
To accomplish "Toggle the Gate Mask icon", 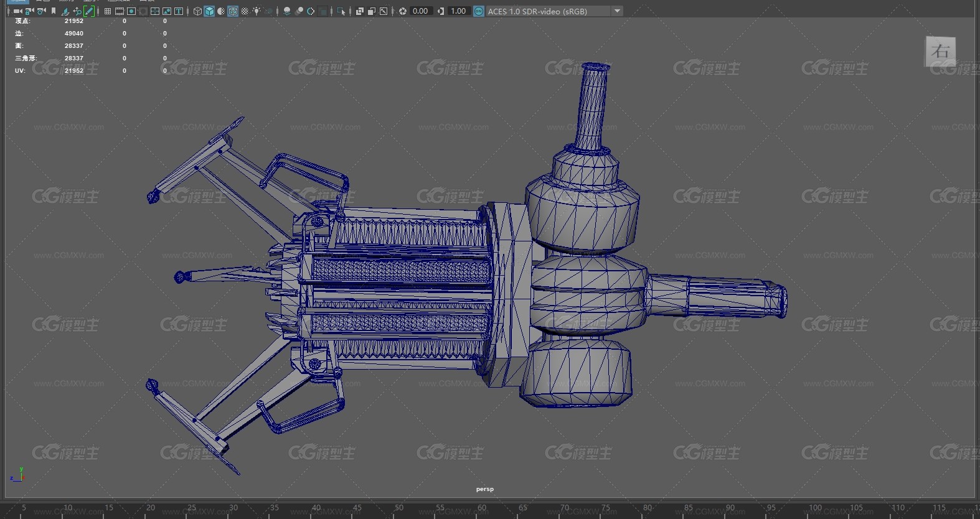I will click(143, 11).
